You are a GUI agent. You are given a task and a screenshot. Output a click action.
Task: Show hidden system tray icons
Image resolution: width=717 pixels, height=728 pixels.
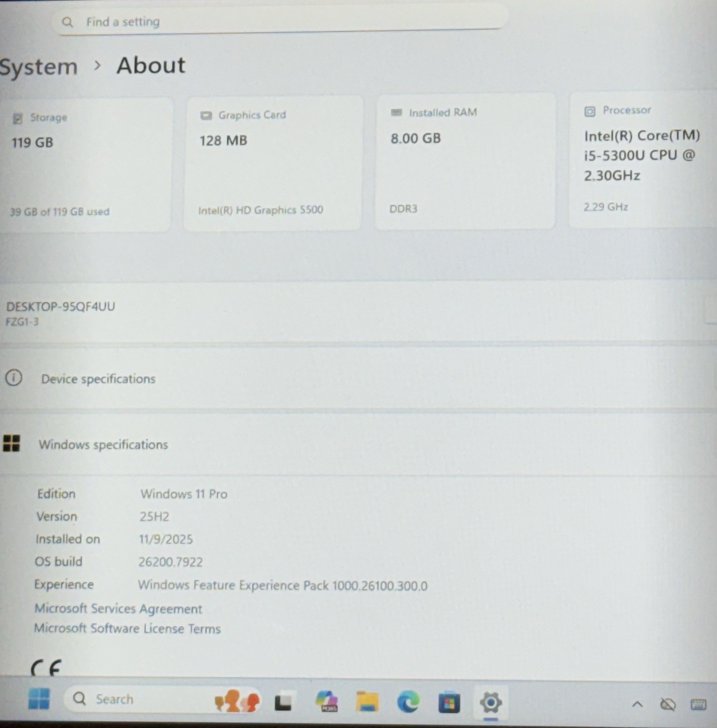point(637,705)
